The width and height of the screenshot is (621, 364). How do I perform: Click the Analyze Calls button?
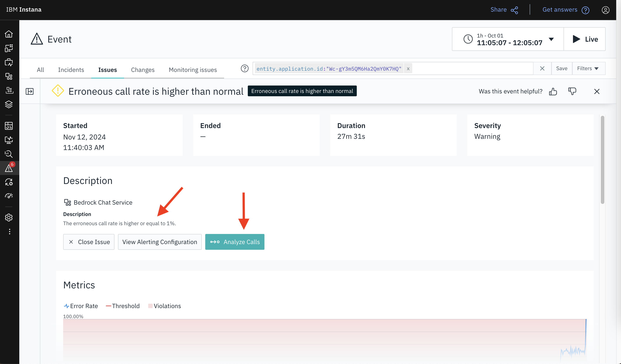click(235, 242)
